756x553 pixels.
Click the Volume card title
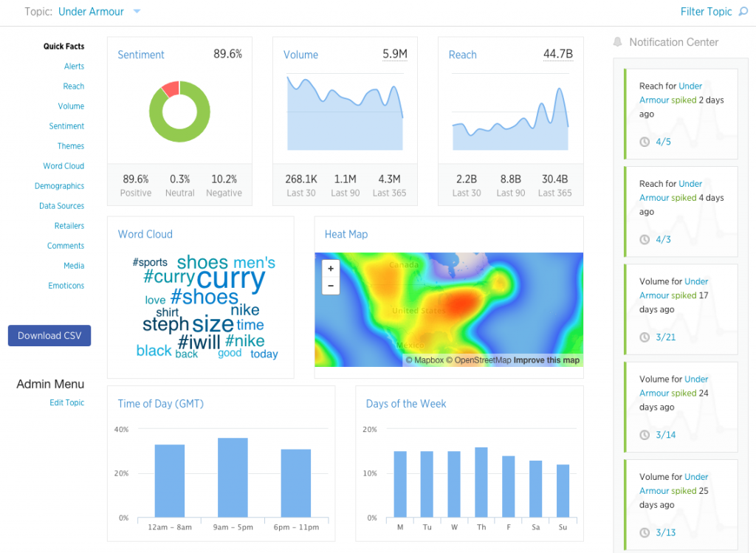(x=301, y=55)
